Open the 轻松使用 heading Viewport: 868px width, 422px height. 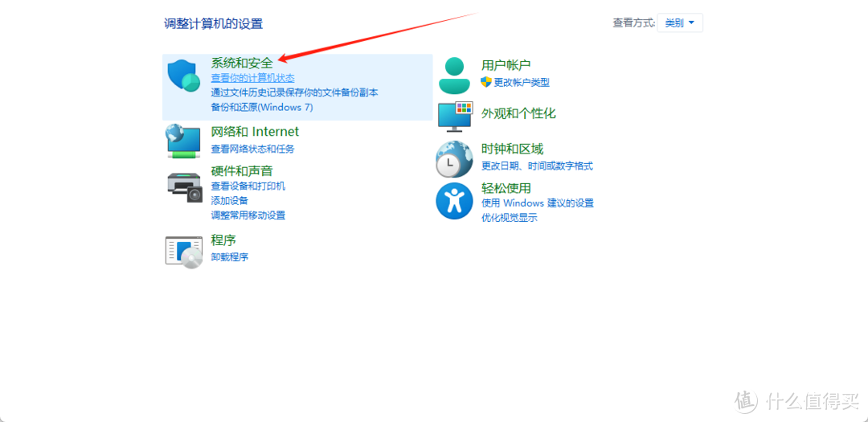coord(506,188)
